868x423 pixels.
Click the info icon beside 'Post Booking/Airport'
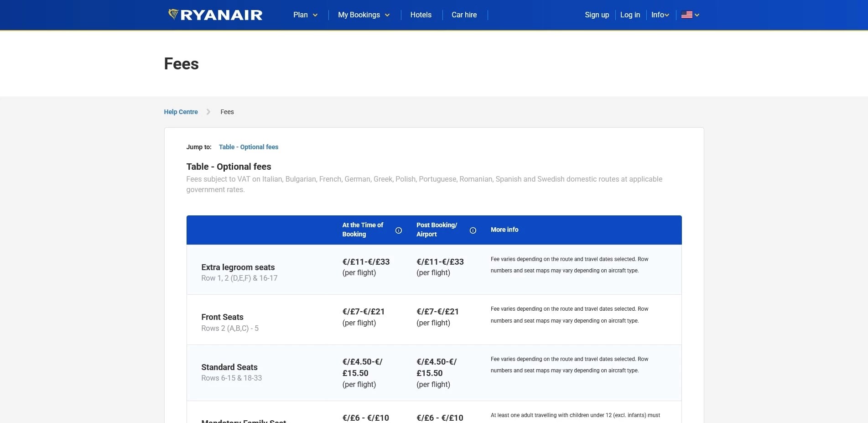[473, 230]
